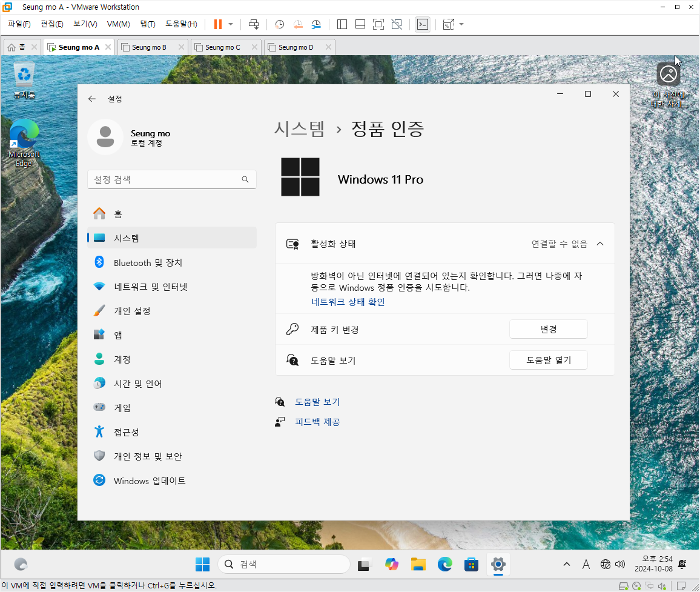Open the Seung mo local account profile
The image size is (700, 592).
click(x=130, y=137)
